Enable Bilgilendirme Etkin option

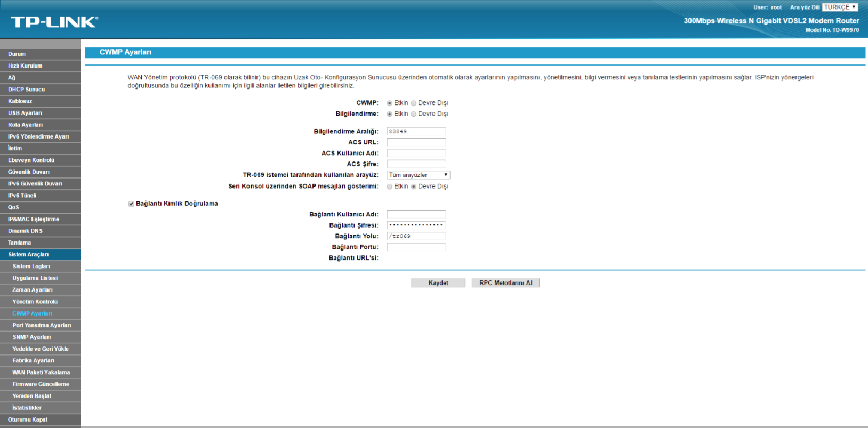(390, 114)
